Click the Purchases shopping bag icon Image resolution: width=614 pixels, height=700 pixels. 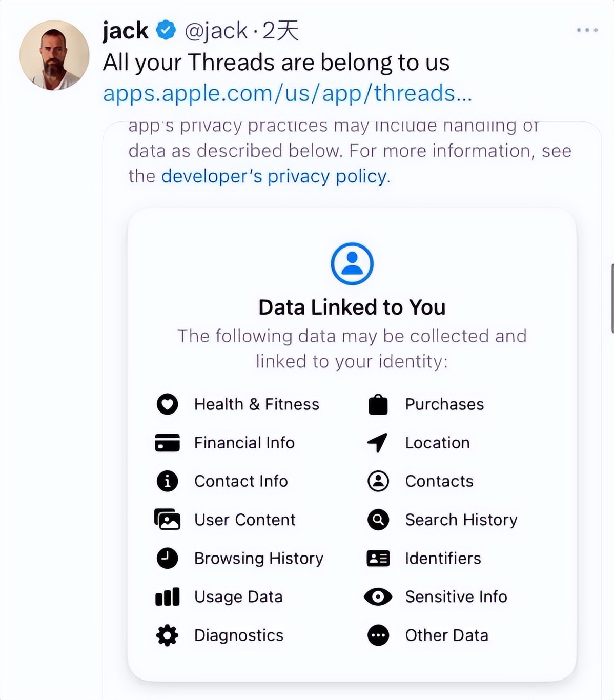[x=378, y=404]
